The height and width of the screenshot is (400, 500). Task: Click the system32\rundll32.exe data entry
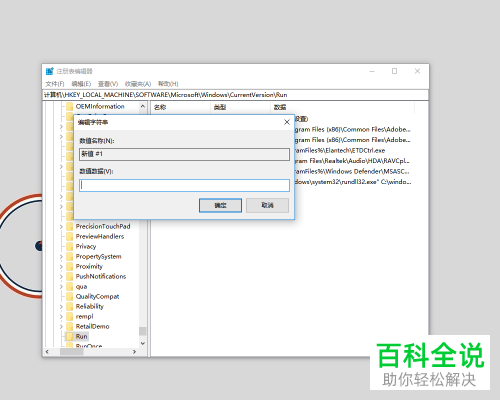[x=353, y=182]
